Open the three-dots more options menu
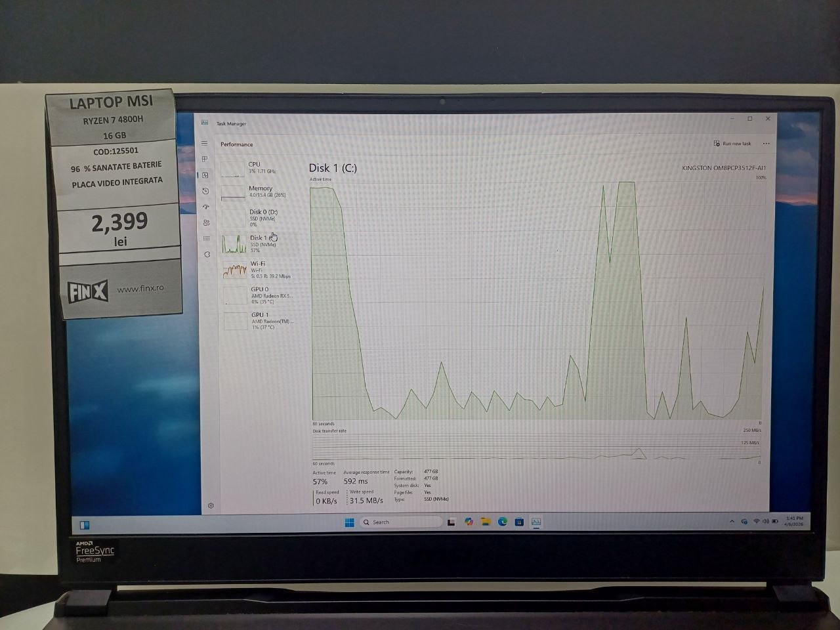 pos(766,144)
